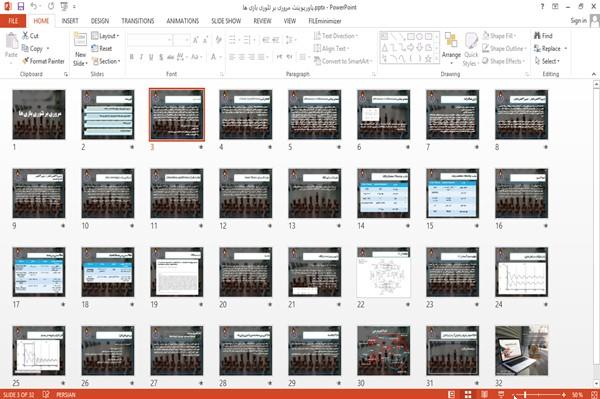Increase font size with large A
Image resolution: width=600 pixels, height=399 pixels.
click(196, 40)
